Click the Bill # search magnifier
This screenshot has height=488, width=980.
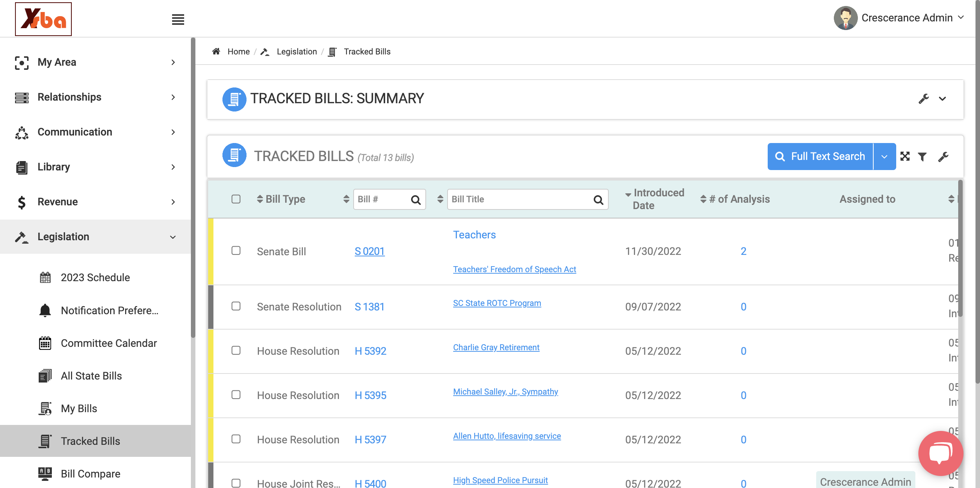coord(416,200)
